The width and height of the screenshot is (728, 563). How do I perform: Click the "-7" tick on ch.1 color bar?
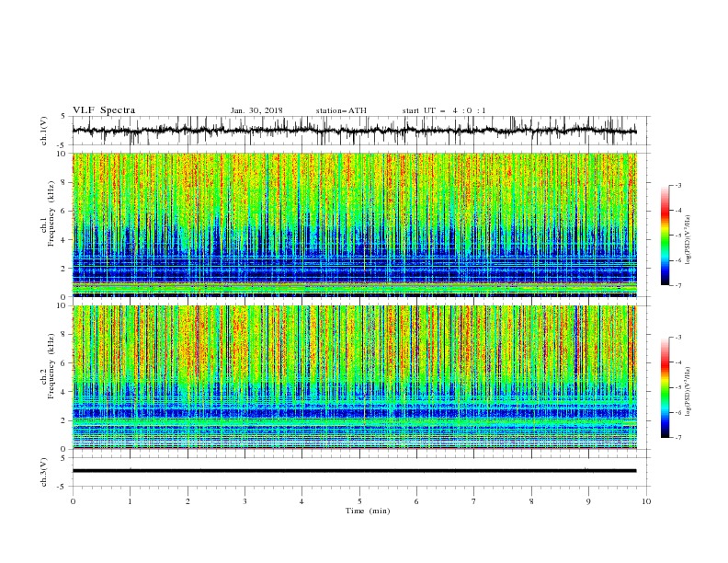tap(677, 285)
